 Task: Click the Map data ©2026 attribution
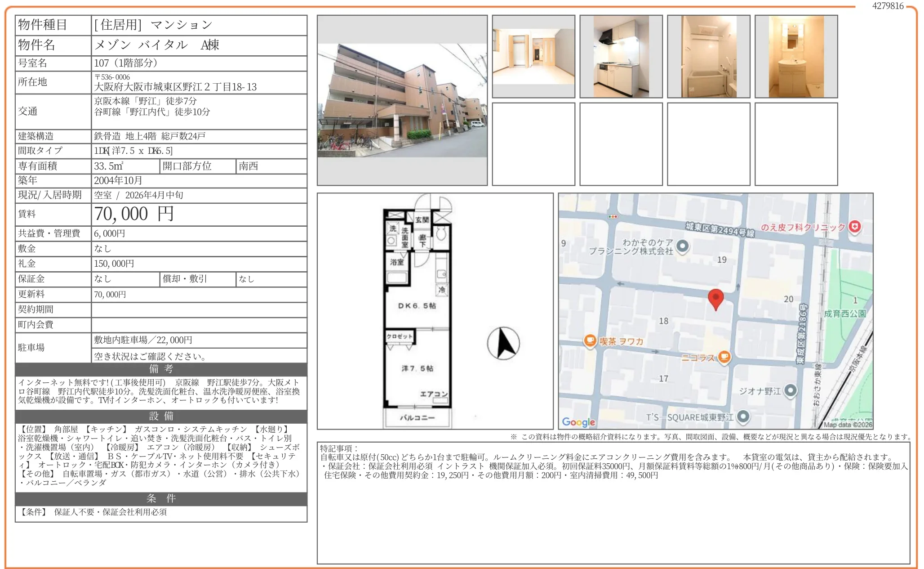pyautogui.click(x=848, y=424)
